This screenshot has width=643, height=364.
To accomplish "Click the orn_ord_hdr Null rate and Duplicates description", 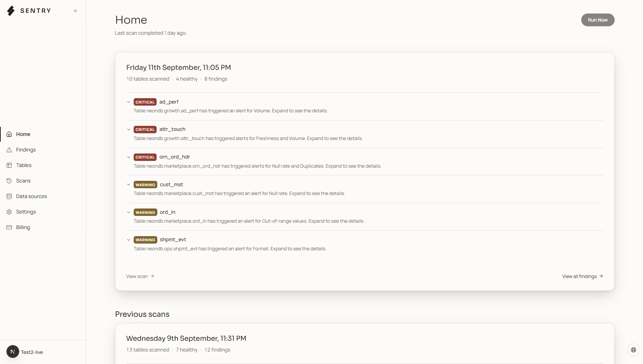I will (258, 166).
